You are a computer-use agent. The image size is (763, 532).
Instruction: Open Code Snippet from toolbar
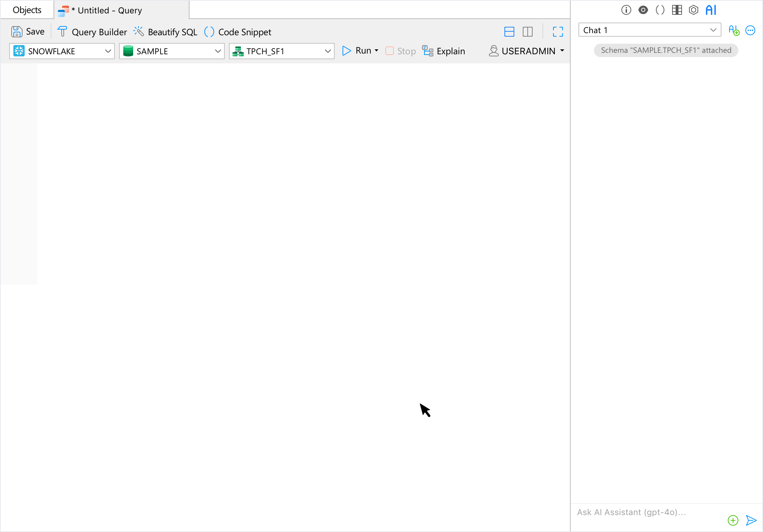238,32
